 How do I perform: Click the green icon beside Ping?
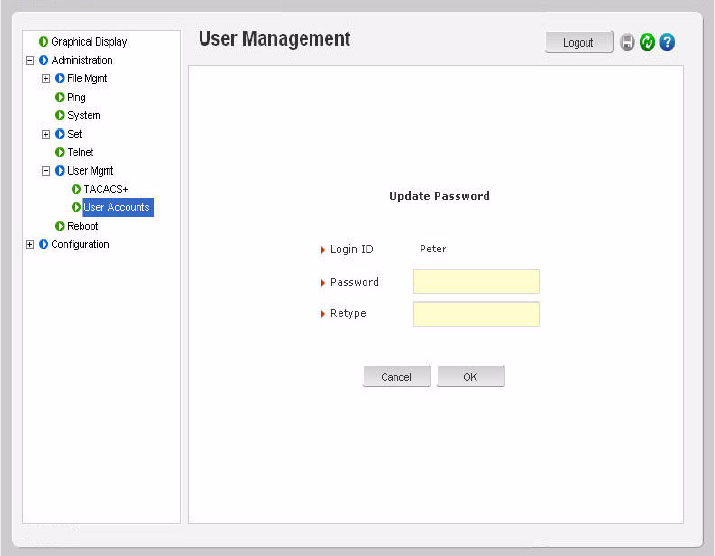pyautogui.click(x=60, y=97)
